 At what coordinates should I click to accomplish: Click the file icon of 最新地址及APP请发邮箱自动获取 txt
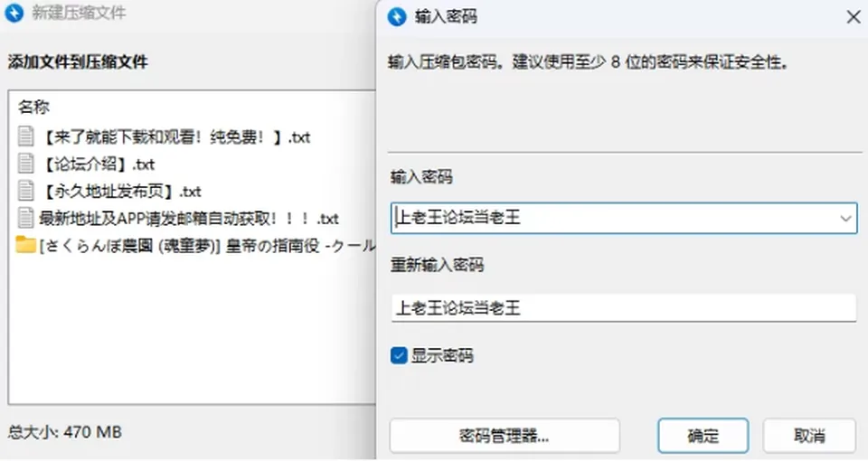pos(25,218)
